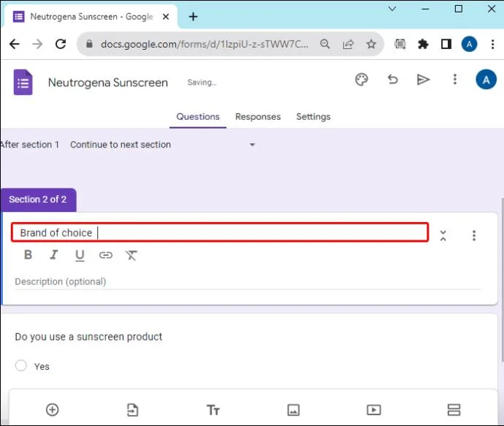Undo last change with the undo arrow
Screen dimensions: 504x426
[392, 80]
